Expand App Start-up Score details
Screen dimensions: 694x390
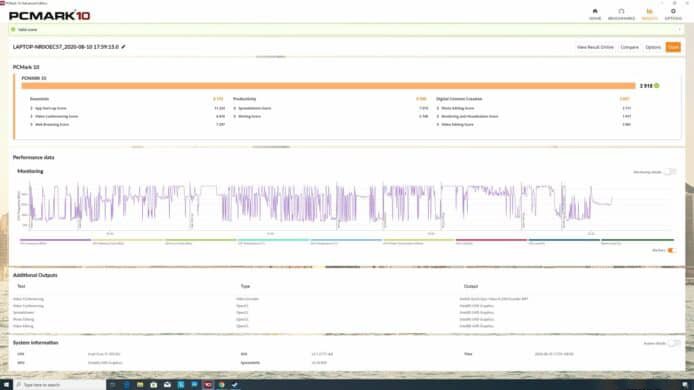click(x=31, y=108)
